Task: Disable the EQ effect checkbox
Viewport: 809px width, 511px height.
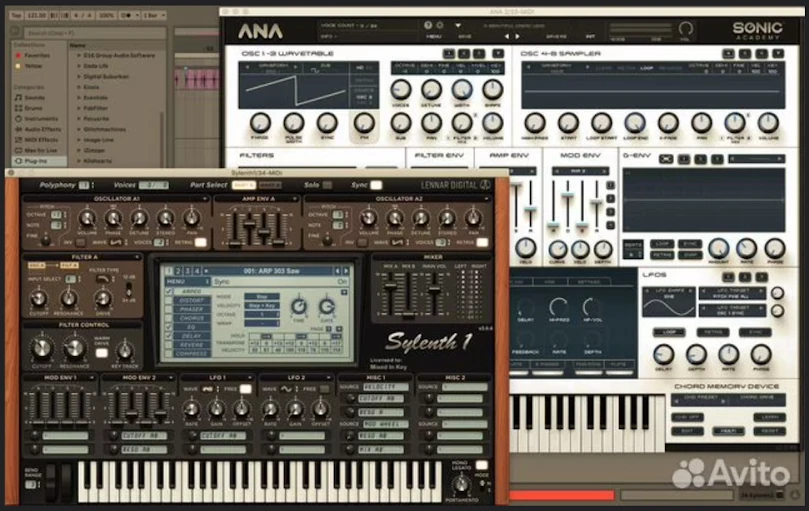Action: point(169,327)
